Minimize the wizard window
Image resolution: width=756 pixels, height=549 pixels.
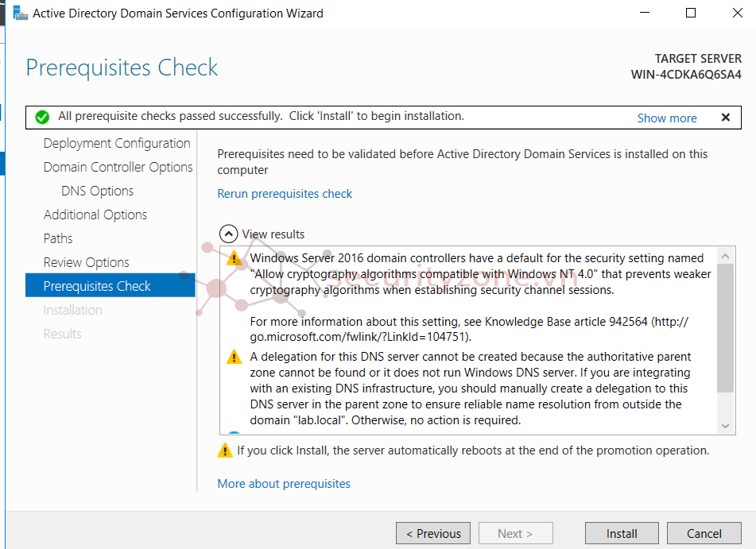645,13
